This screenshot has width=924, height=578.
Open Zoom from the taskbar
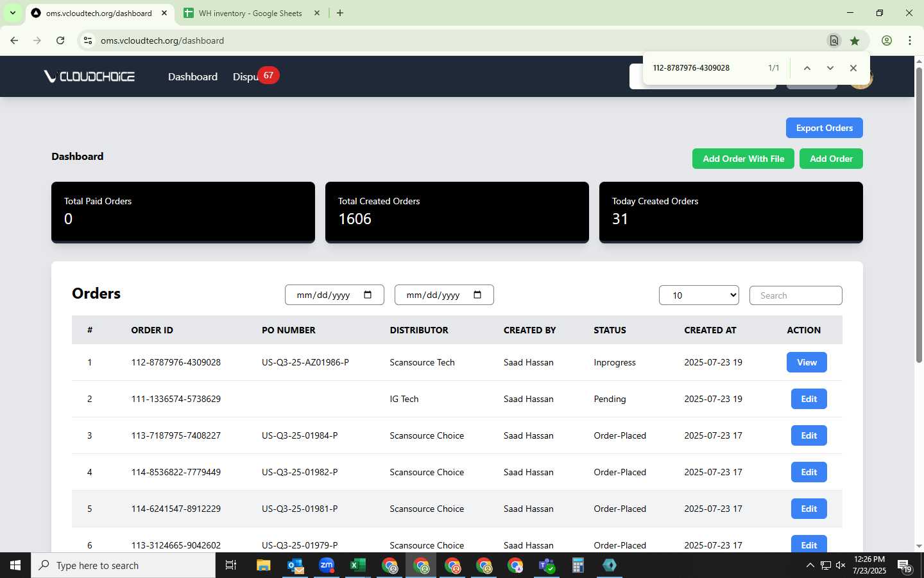(x=327, y=565)
